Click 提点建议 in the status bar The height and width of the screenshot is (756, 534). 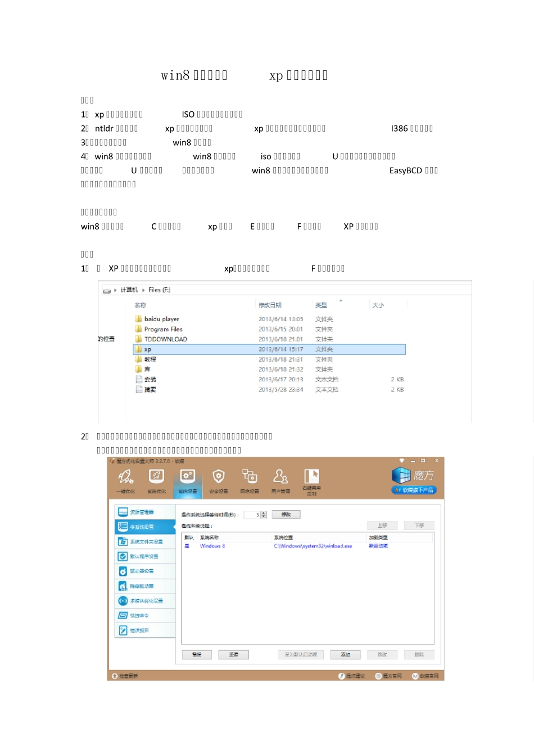352,676
